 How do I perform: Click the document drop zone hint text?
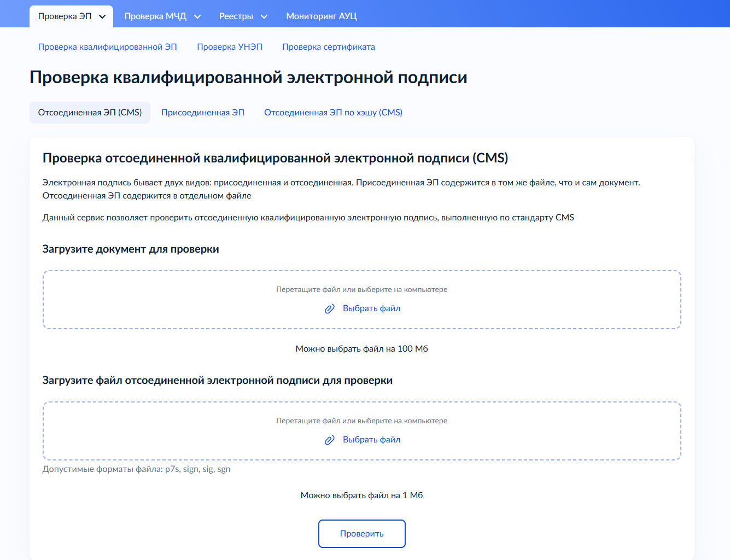pos(361,290)
